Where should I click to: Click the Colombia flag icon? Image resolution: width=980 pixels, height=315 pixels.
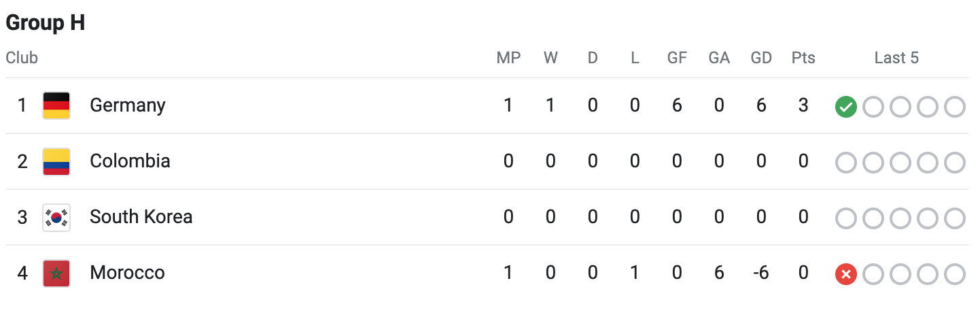pos(56,161)
